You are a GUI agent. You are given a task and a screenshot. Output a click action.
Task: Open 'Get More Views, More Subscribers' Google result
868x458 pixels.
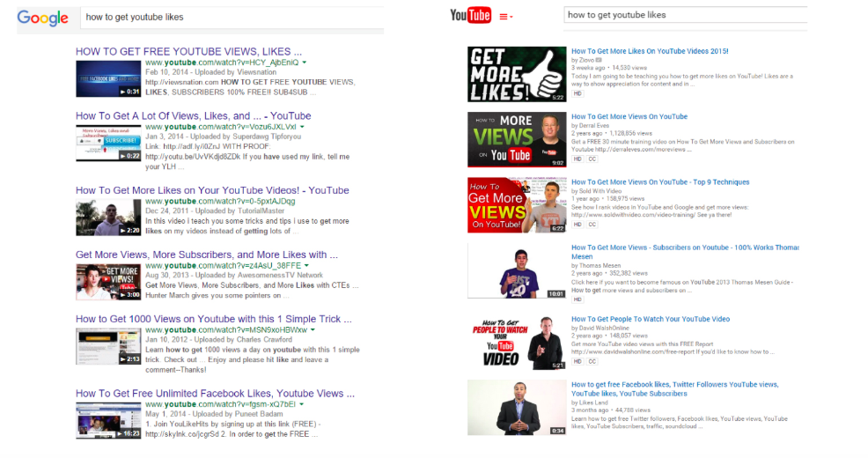point(207,255)
